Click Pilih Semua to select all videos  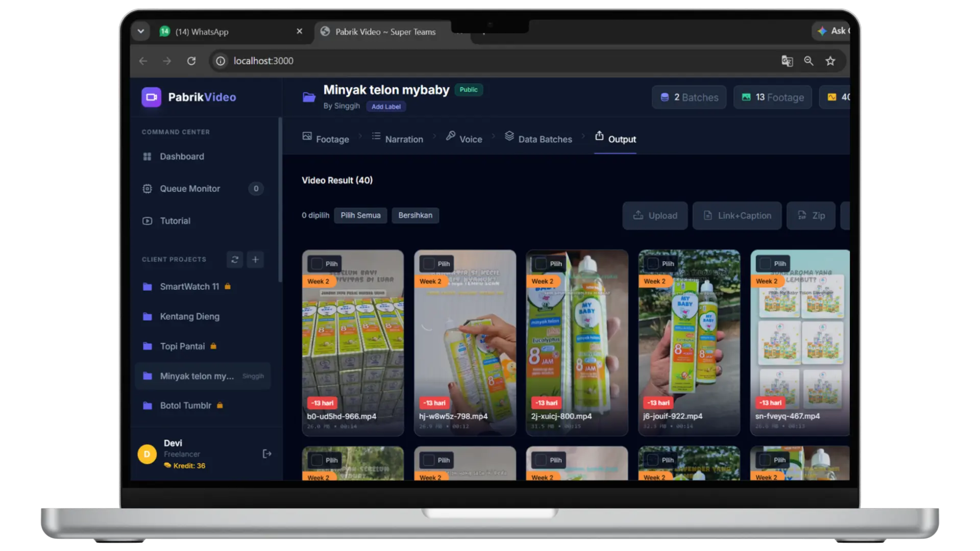click(360, 215)
